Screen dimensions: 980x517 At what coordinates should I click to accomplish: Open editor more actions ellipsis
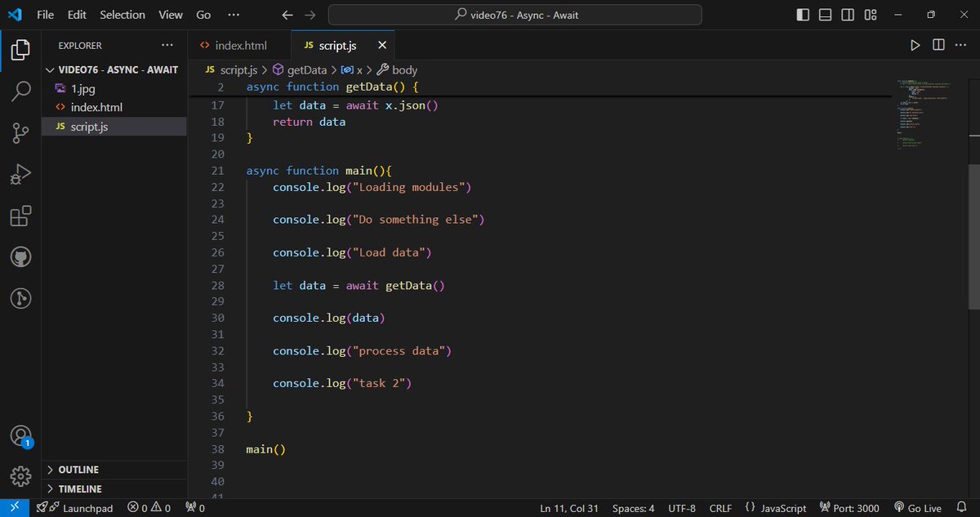click(x=961, y=45)
